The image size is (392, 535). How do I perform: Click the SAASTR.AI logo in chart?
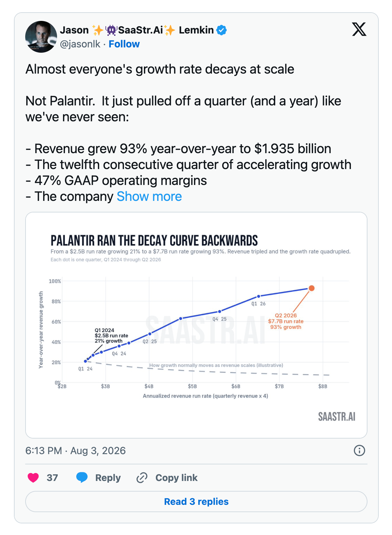[x=337, y=417]
